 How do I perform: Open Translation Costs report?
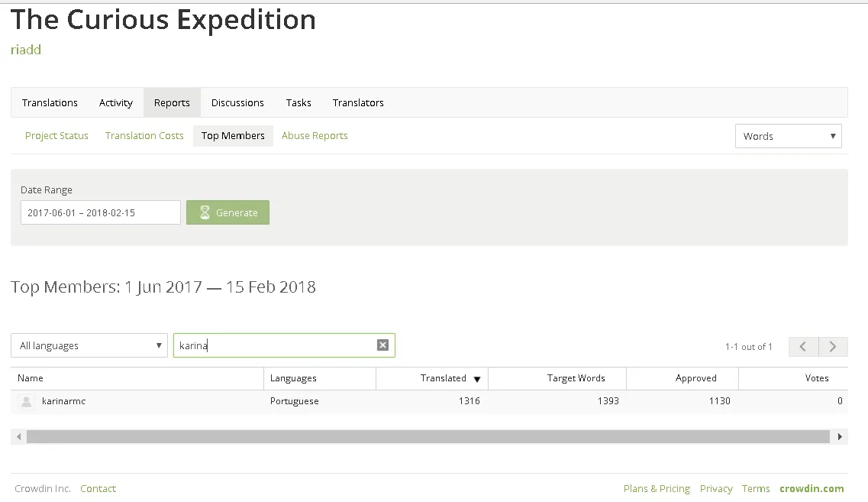(144, 136)
